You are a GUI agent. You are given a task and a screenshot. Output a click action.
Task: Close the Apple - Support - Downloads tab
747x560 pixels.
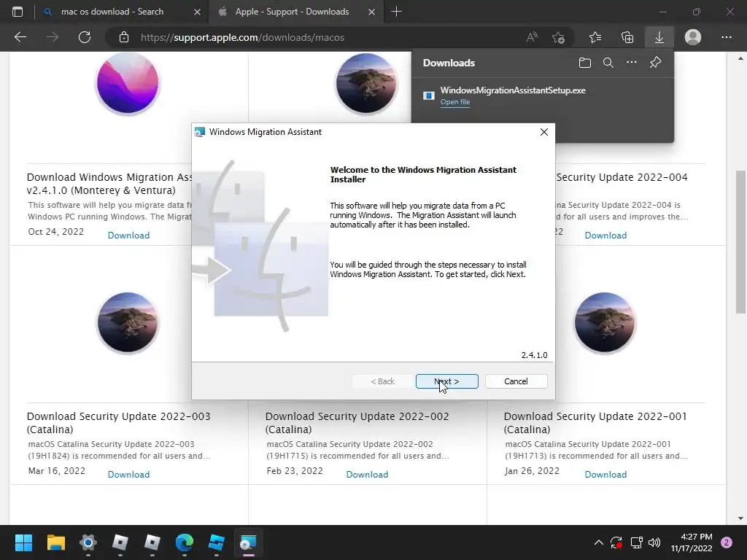(371, 12)
